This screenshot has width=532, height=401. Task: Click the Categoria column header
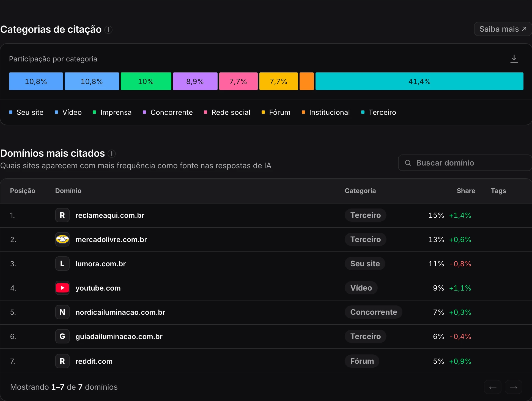pyautogui.click(x=360, y=191)
